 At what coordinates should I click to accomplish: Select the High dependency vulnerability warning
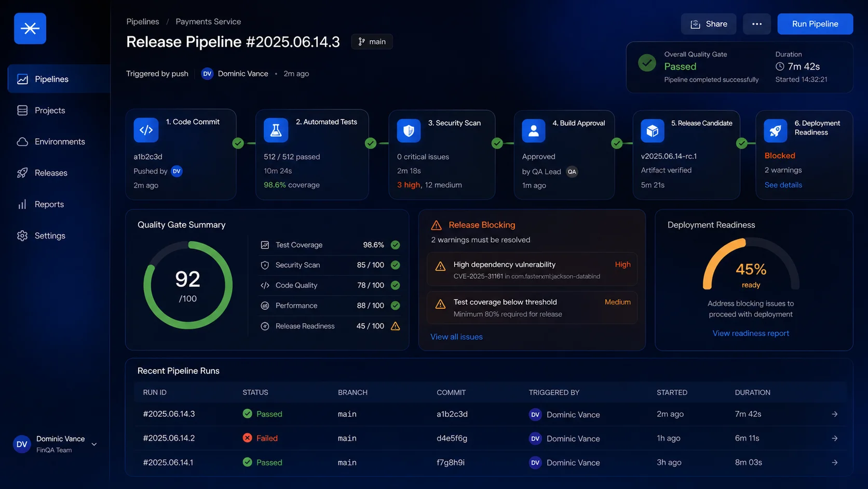[532, 270]
